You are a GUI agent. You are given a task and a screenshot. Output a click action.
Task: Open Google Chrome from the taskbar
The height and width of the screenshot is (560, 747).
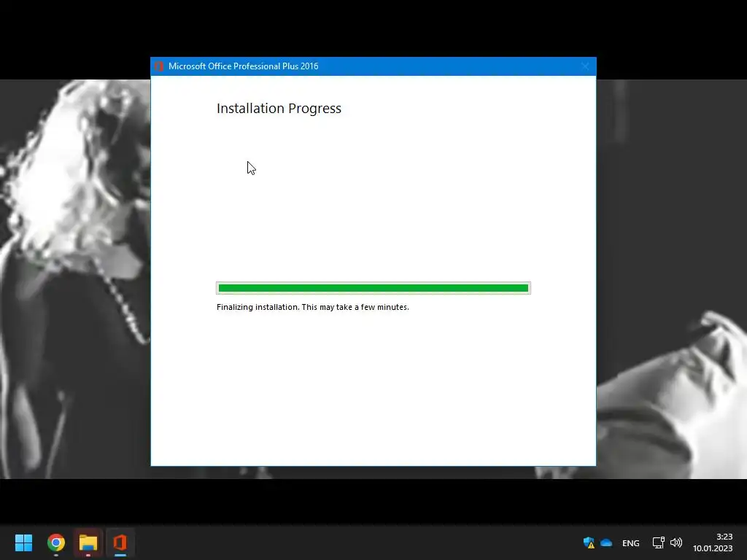55,542
